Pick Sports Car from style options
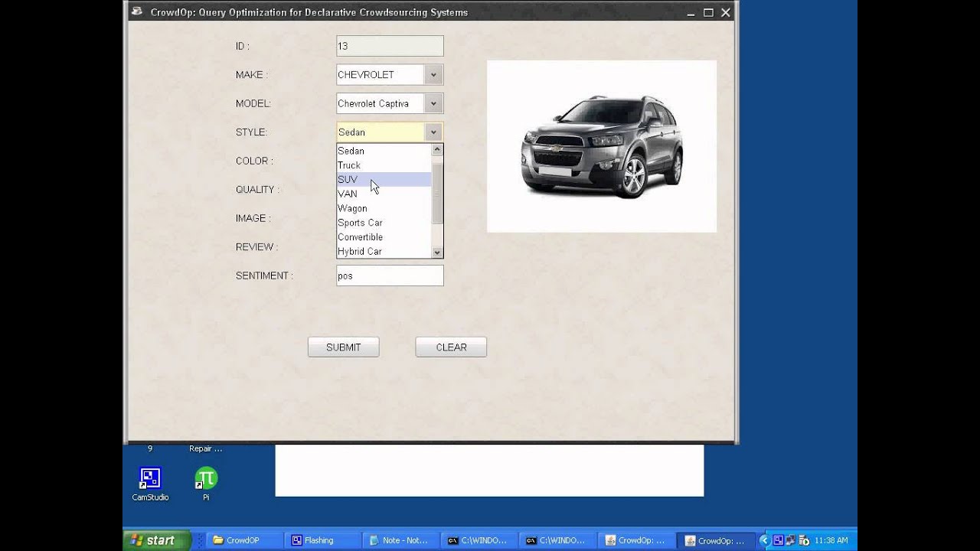The image size is (980, 551). [x=384, y=223]
